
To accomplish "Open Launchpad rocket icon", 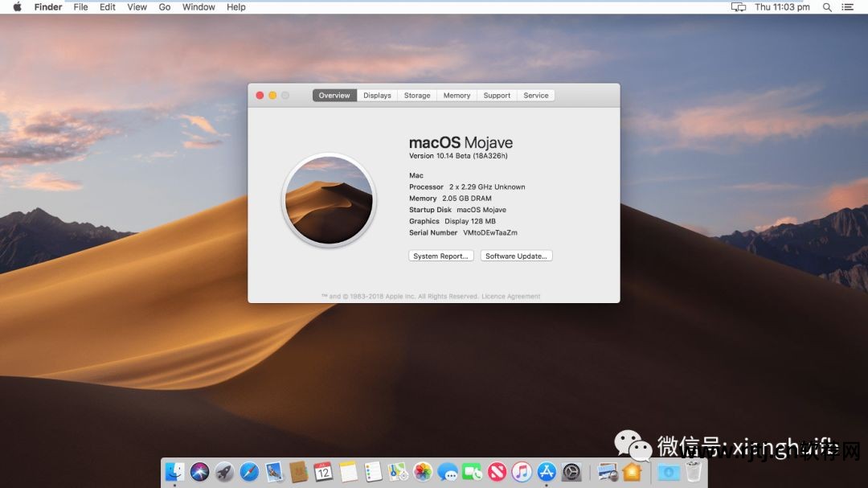I will coord(224,472).
